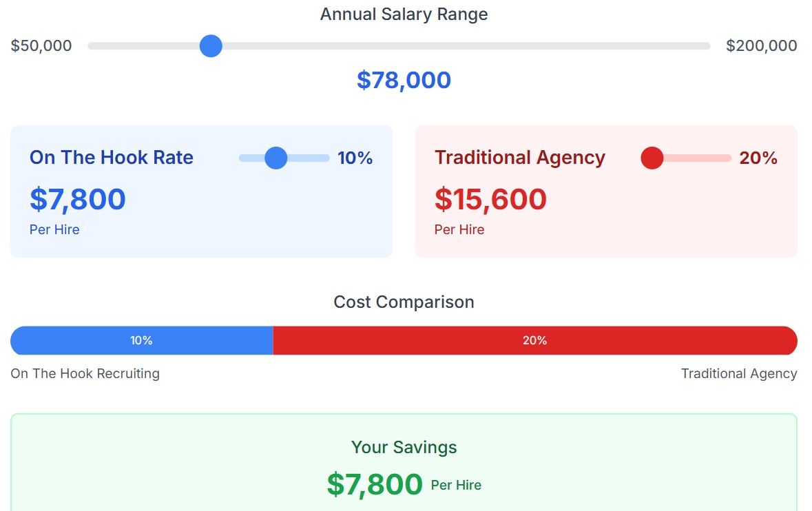Select the Traditional Agency bar label
812x511 pixels.
click(738, 373)
